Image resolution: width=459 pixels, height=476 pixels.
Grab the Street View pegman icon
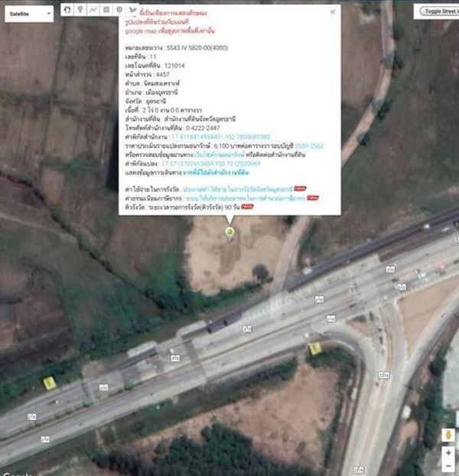click(448, 435)
